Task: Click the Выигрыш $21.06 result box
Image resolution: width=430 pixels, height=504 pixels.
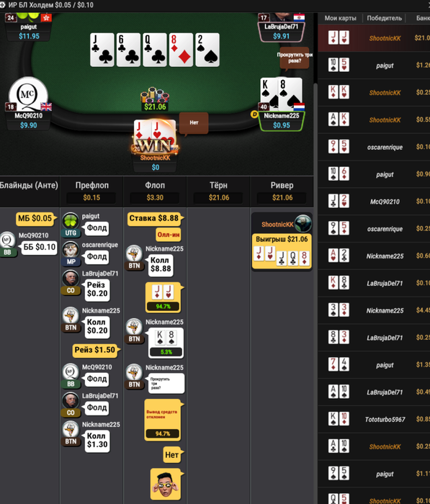Action: [282, 252]
